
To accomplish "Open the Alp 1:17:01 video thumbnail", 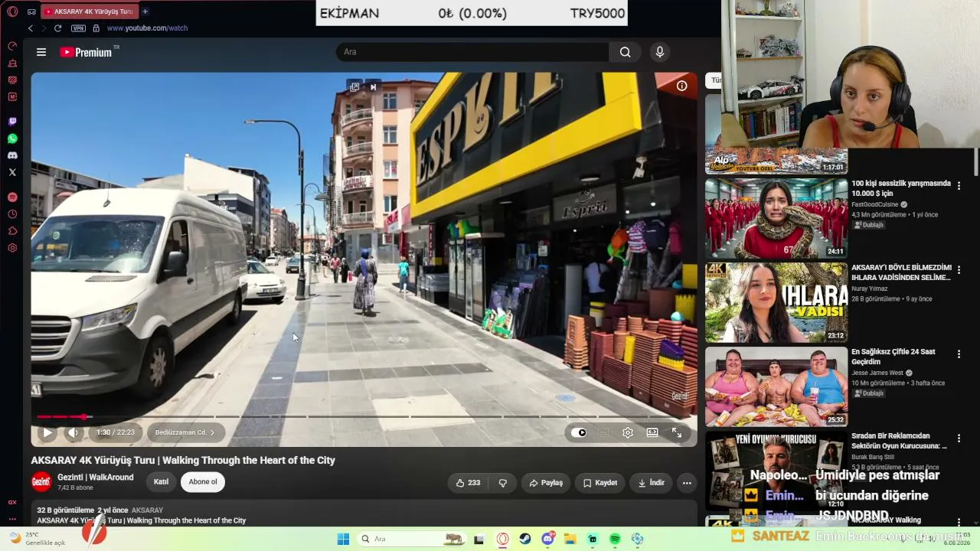I will tap(776, 134).
